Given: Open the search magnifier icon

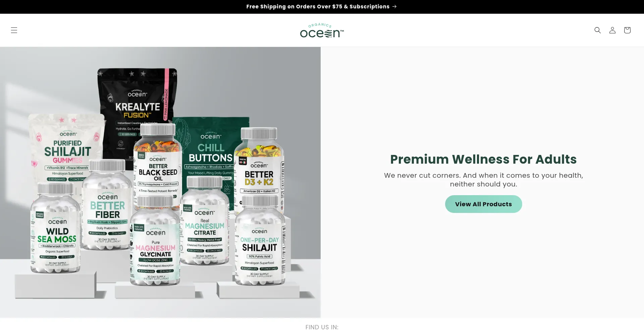Looking at the screenshot, I should click(x=597, y=30).
